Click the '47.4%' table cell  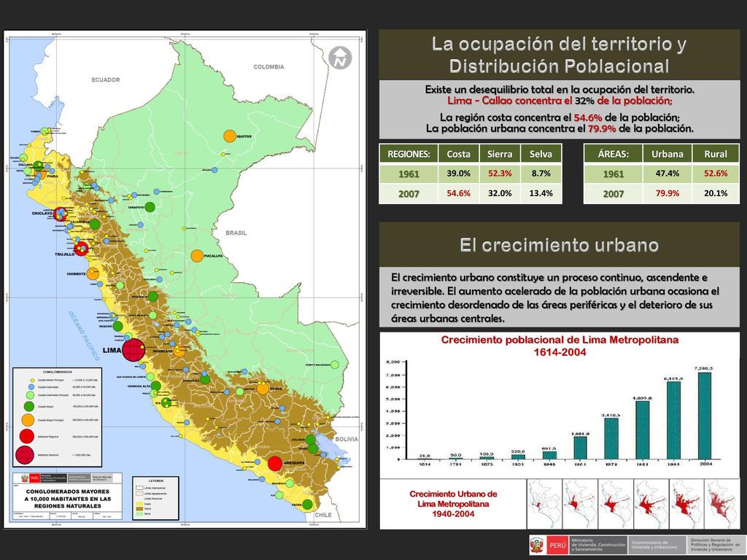667,174
